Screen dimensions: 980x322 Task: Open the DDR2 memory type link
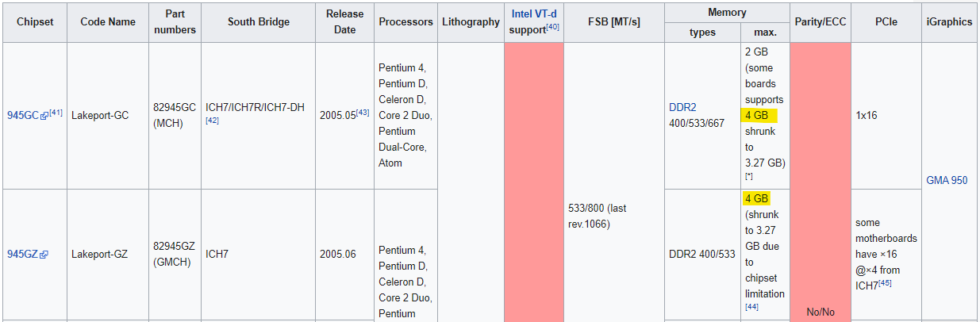tap(682, 107)
